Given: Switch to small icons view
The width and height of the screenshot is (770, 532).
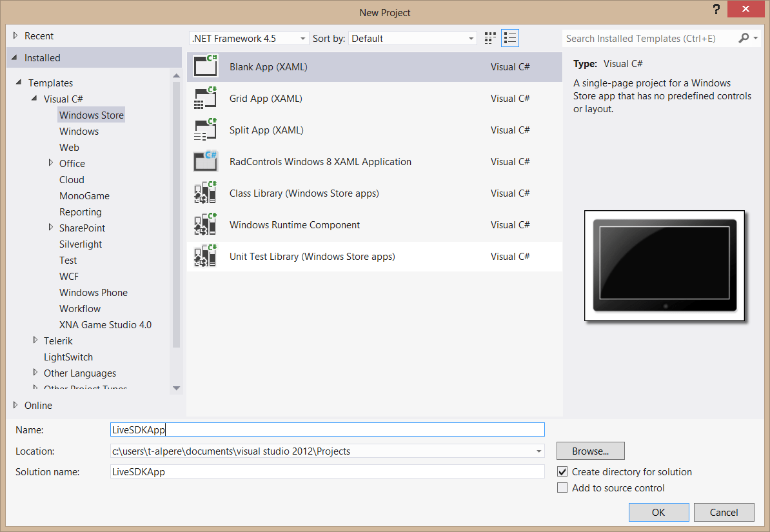Looking at the screenshot, I should click(491, 39).
